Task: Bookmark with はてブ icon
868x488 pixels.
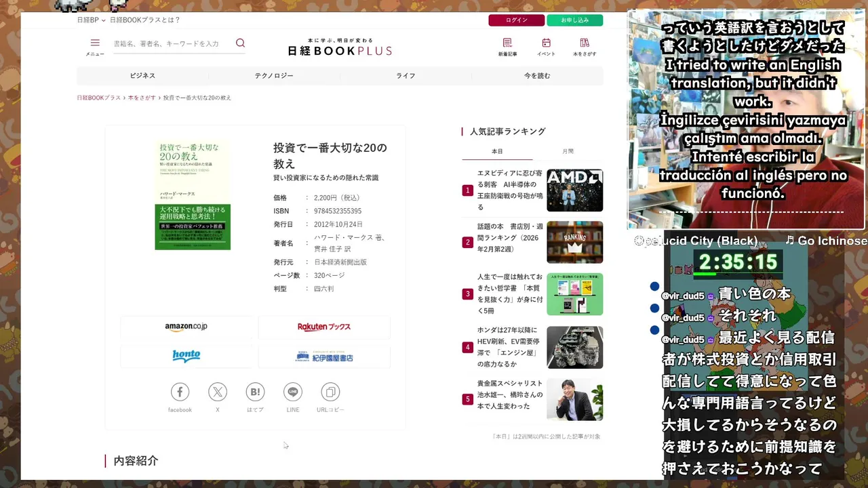Action: pyautogui.click(x=255, y=392)
